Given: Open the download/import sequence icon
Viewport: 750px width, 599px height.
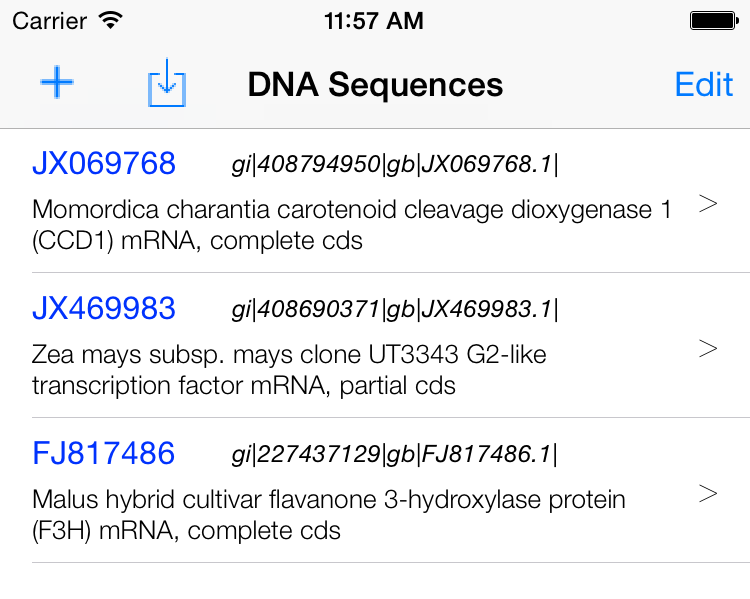Looking at the screenshot, I should [166, 82].
